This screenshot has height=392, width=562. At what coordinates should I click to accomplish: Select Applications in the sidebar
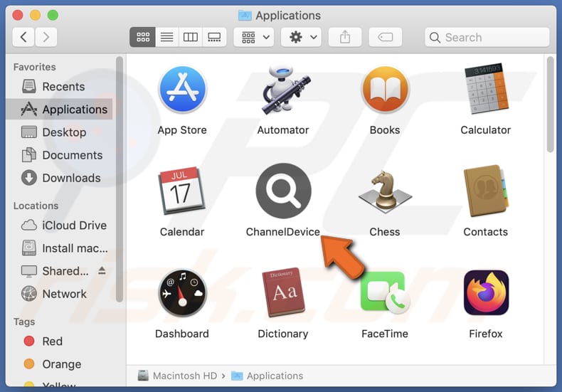tap(59, 110)
